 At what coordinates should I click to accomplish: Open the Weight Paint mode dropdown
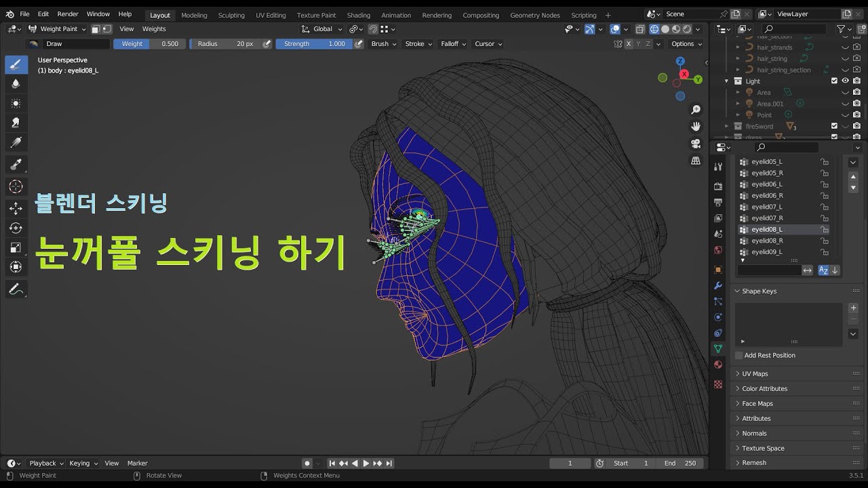[x=57, y=29]
